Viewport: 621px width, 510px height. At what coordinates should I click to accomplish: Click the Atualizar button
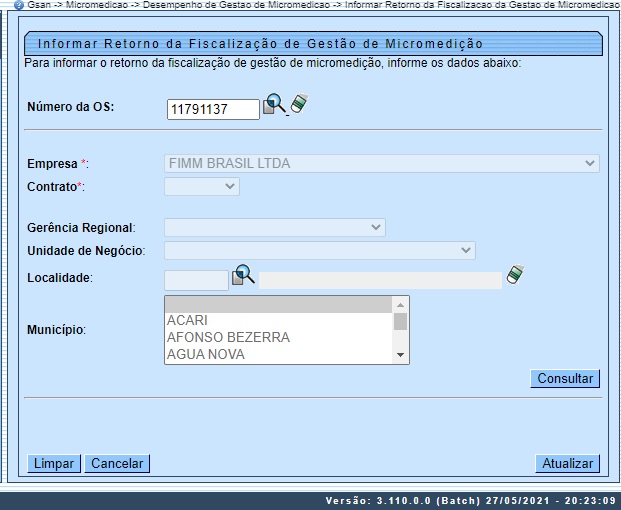pos(568,463)
